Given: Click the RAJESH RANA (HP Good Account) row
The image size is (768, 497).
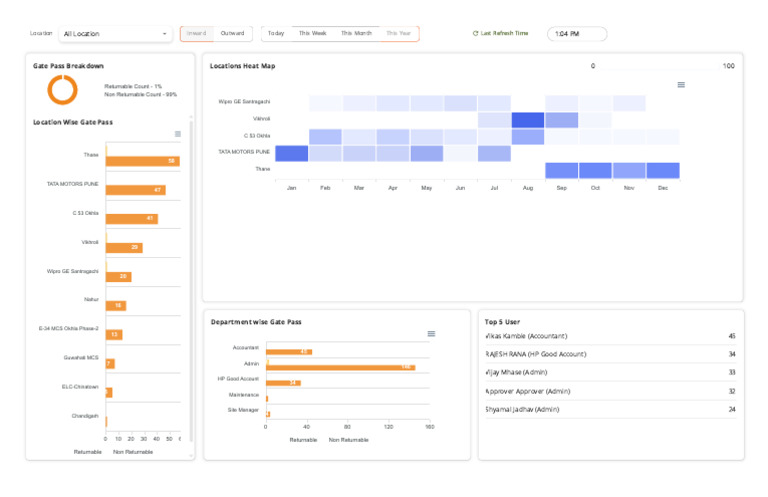Looking at the screenshot, I should [x=610, y=354].
